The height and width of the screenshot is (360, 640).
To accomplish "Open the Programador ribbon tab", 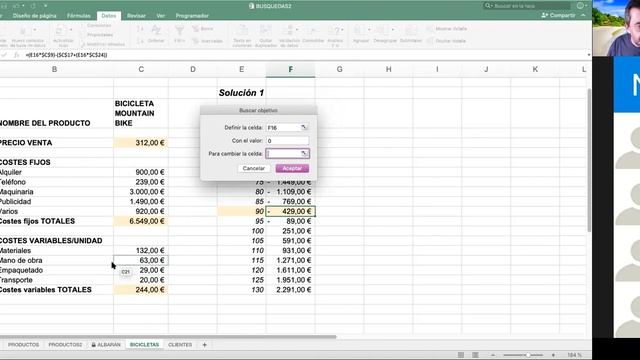I will [x=192, y=16].
